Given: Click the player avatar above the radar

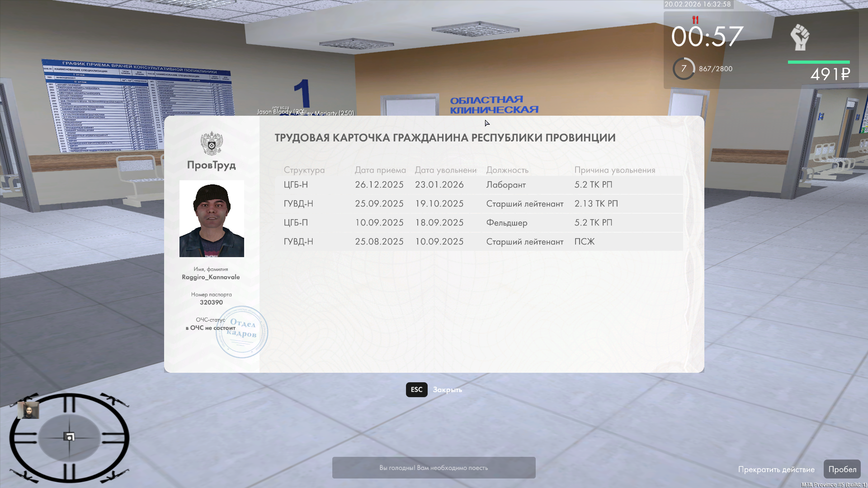Looking at the screenshot, I should pyautogui.click(x=28, y=410).
